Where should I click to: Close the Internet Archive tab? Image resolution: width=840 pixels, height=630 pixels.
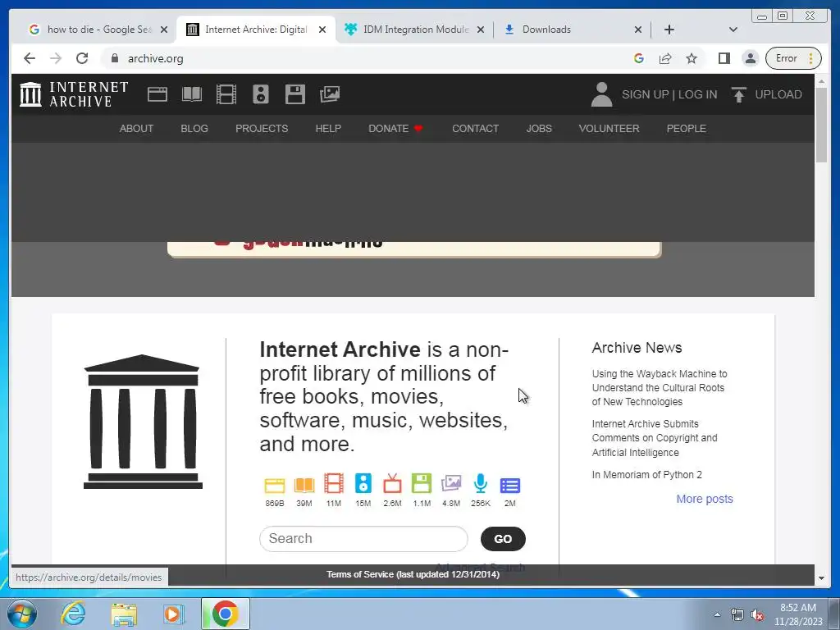[x=322, y=30]
